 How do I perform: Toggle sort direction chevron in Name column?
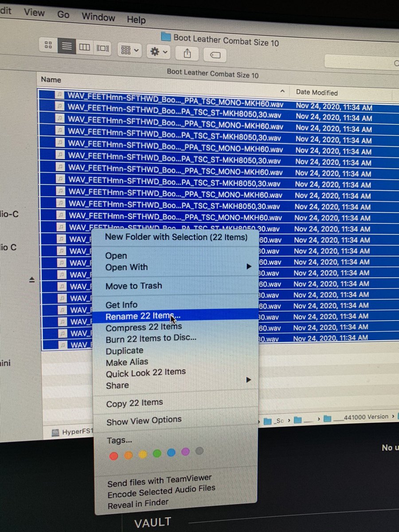[282, 91]
